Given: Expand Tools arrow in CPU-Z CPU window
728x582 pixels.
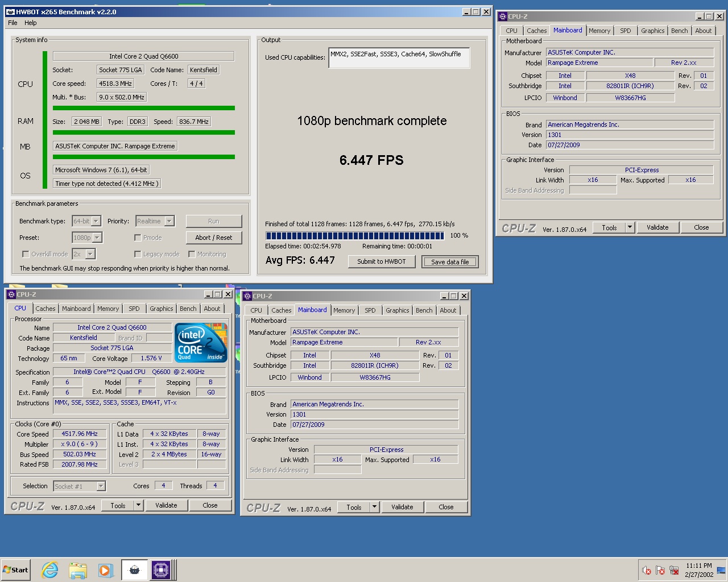Looking at the screenshot, I should click(138, 505).
